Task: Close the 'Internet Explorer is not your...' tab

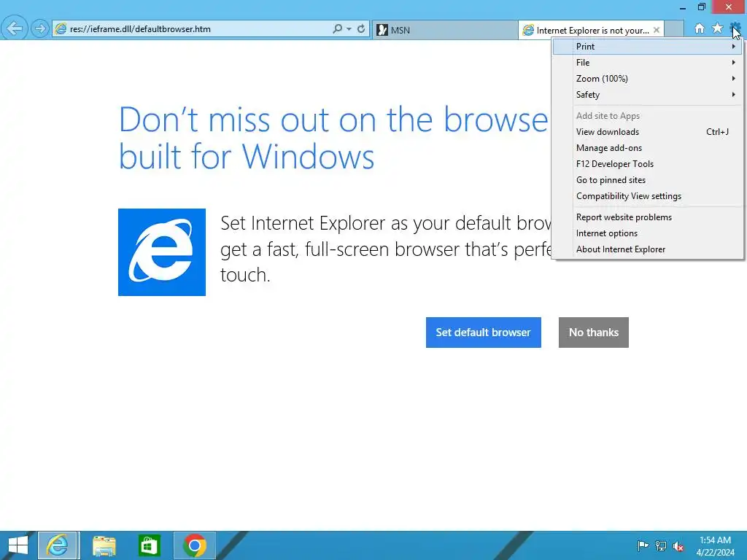Action: click(657, 30)
